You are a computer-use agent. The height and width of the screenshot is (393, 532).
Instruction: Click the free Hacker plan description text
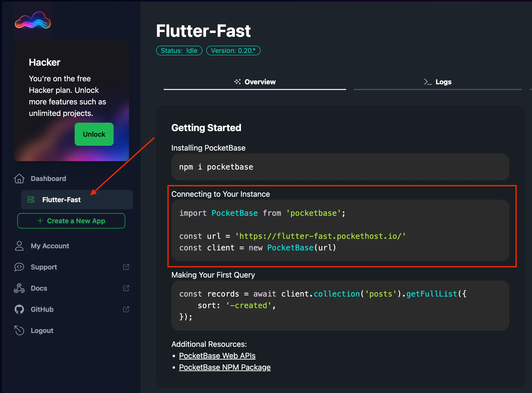67,96
